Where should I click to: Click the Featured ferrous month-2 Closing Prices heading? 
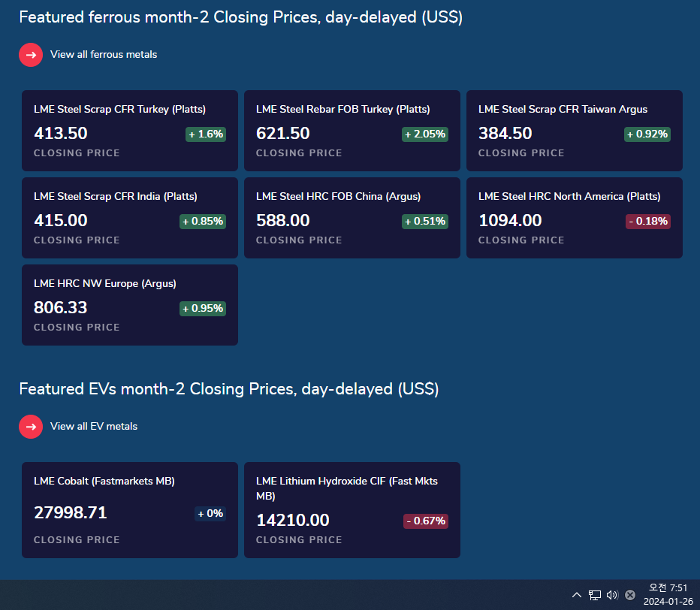pyautogui.click(x=241, y=17)
